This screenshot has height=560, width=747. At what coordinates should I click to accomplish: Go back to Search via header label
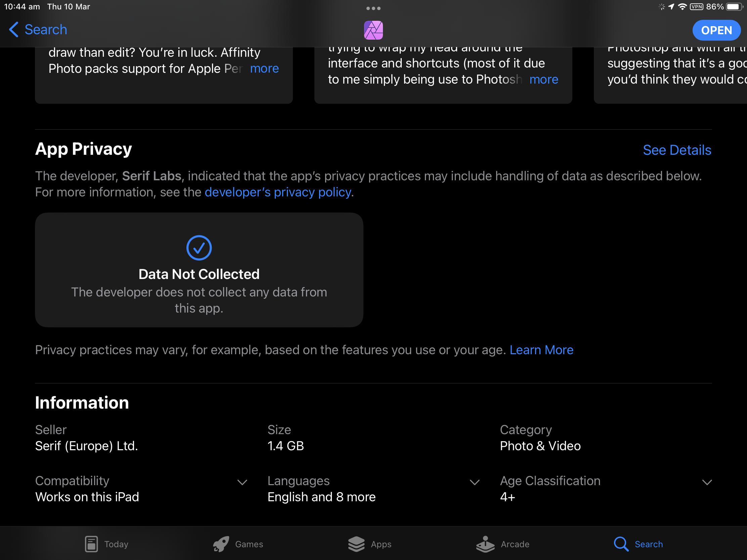point(46,30)
